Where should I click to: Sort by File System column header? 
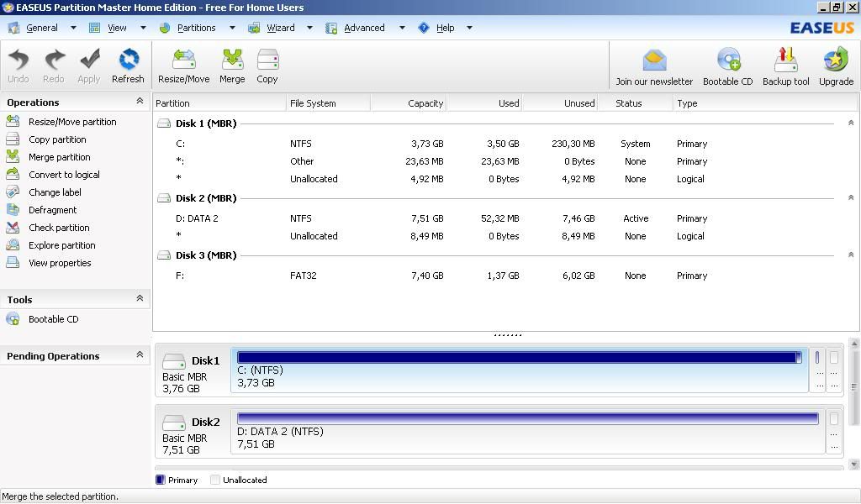(x=329, y=103)
